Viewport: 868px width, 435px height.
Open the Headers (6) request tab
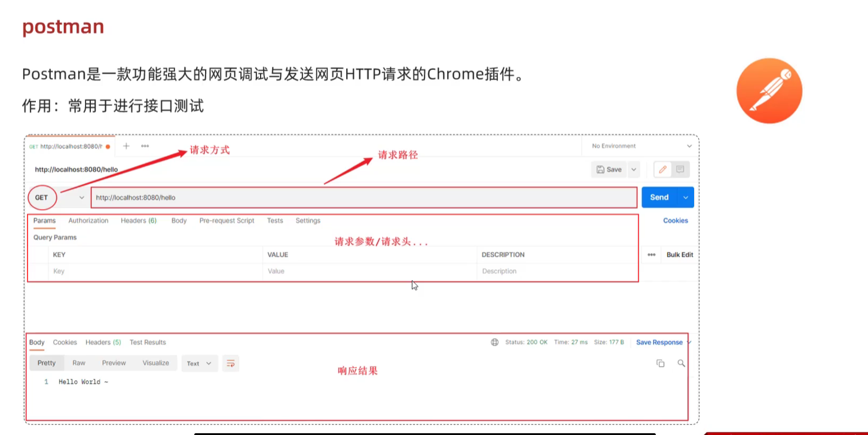point(139,221)
